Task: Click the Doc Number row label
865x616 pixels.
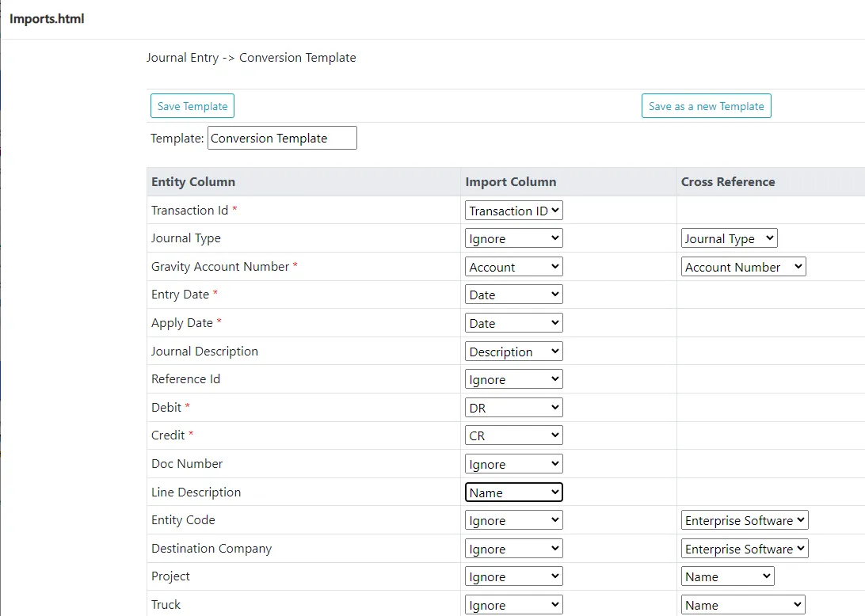Action: (x=187, y=464)
